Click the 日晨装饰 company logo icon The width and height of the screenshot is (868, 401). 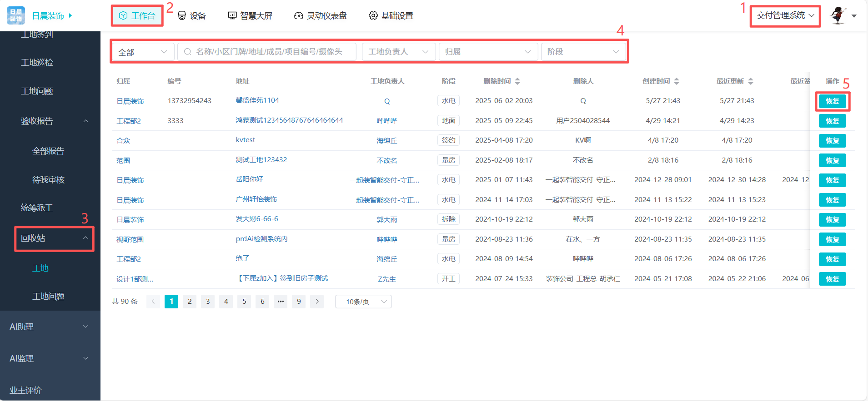(16, 15)
